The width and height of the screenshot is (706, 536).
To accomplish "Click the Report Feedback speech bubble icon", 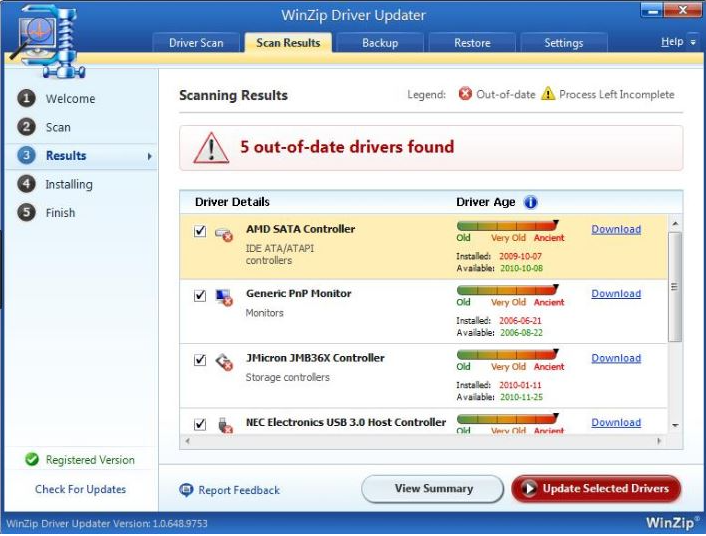I will [x=186, y=490].
